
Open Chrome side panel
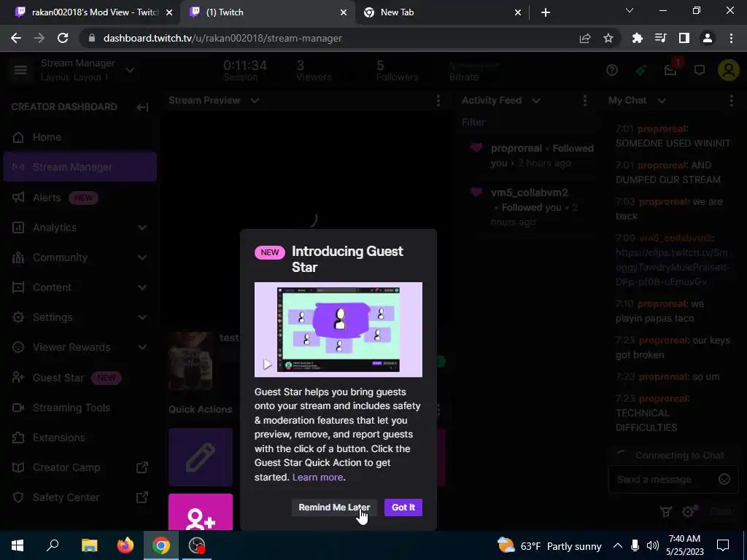[x=684, y=38]
